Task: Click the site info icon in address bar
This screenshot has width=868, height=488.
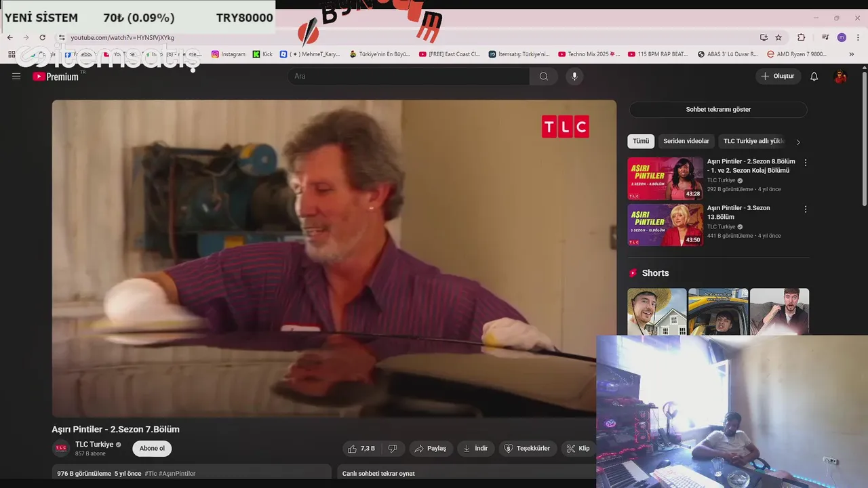Action: coord(61,37)
